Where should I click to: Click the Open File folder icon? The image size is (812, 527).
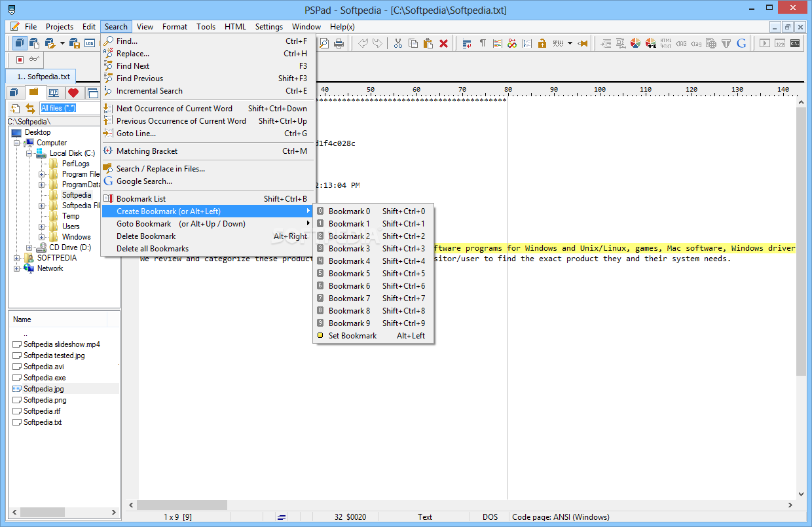tap(50, 43)
